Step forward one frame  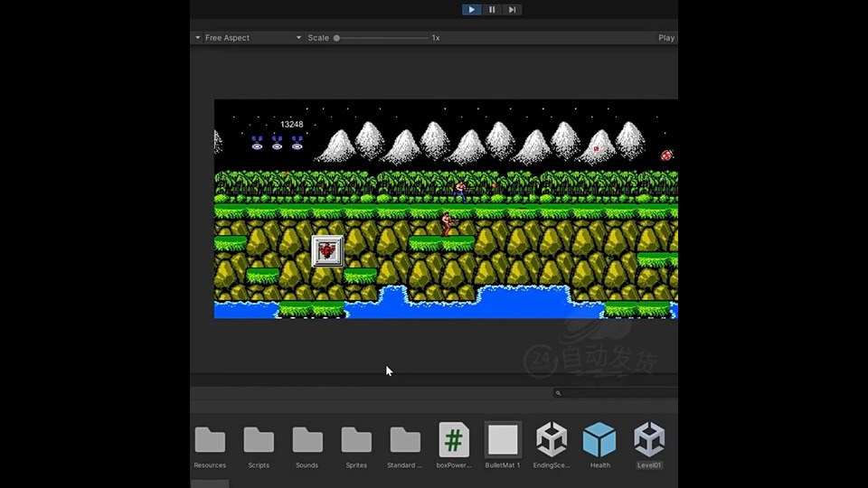click(x=512, y=9)
